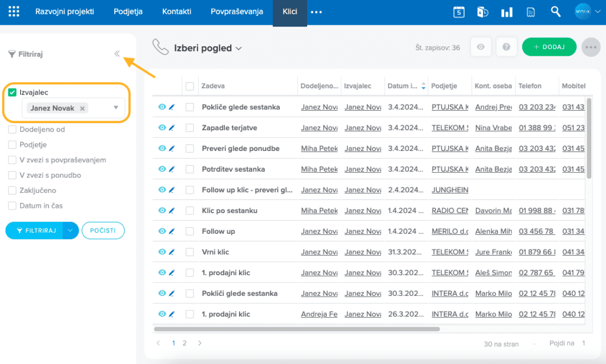
Task: Open the dropdown arrow beside Filtriraj button
Action: [70, 231]
